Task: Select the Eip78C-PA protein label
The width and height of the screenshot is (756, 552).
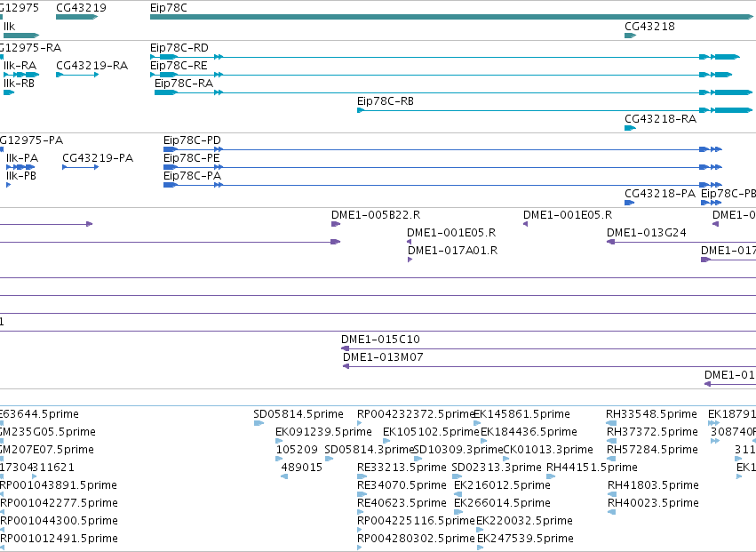Action: [x=192, y=176]
